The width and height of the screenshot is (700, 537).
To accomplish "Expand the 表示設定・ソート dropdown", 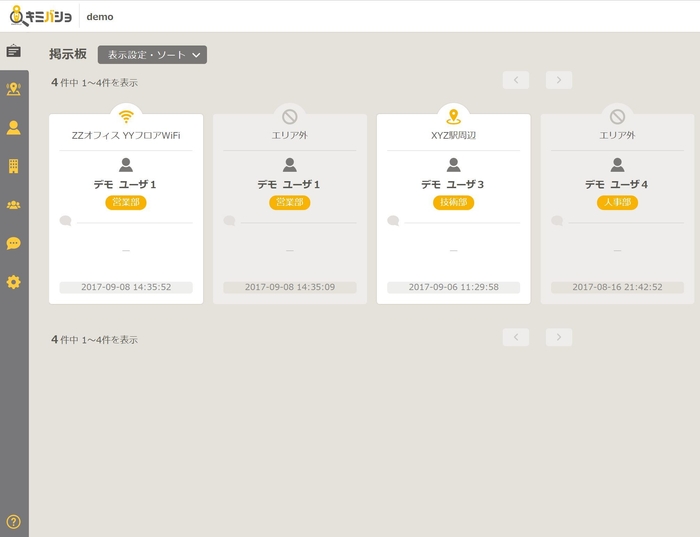I will pyautogui.click(x=152, y=55).
